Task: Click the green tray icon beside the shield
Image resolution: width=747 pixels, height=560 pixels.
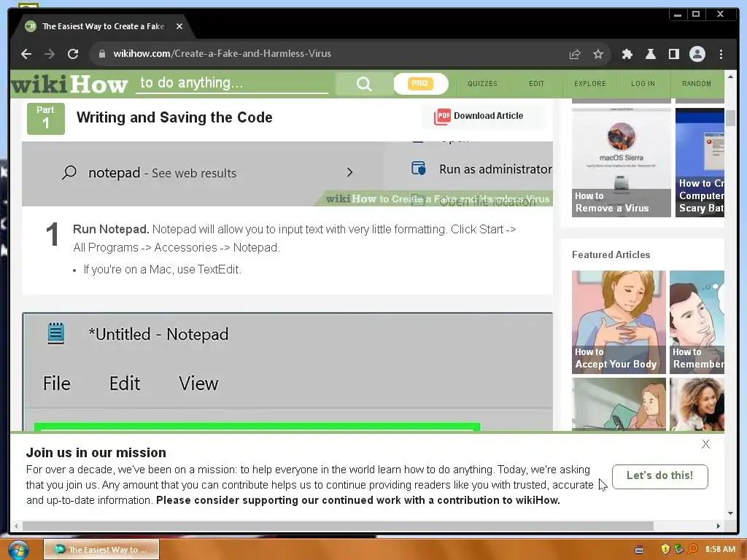Action: pyautogui.click(x=679, y=550)
